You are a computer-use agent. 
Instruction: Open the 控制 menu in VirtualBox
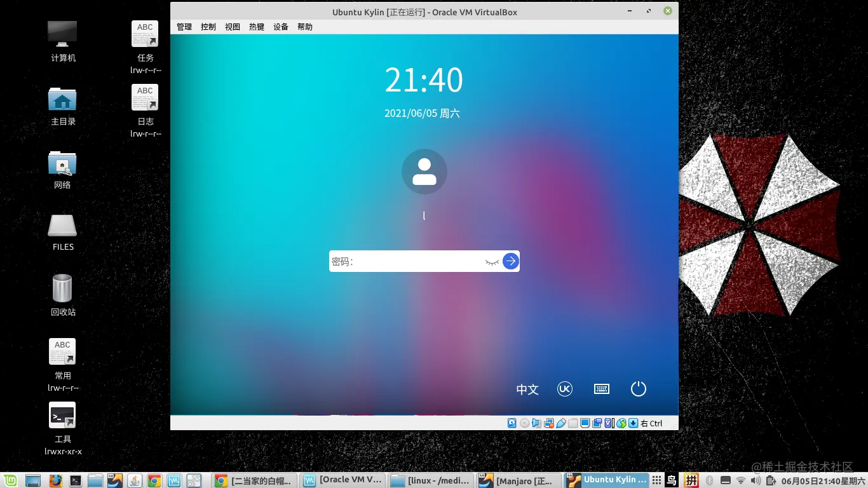pos(208,27)
